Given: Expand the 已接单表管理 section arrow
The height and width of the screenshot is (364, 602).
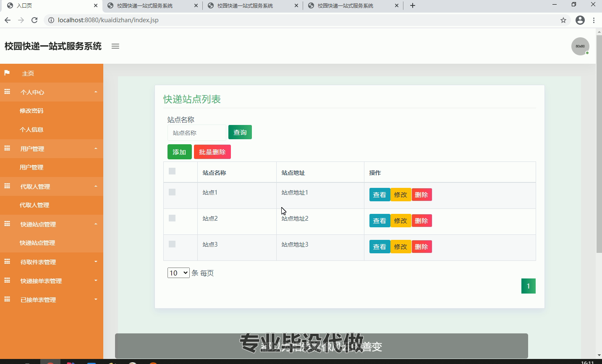Looking at the screenshot, I should point(96,299).
